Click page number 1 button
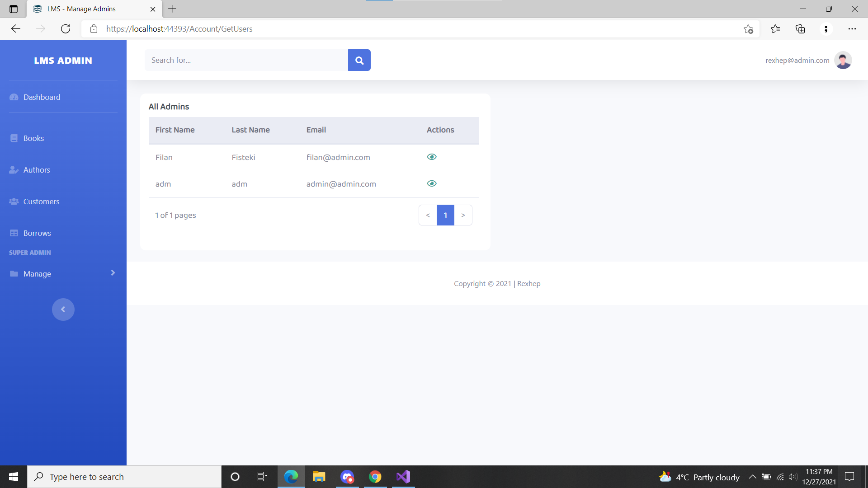Image resolution: width=868 pixels, height=488 pixels. tap(445, 215)
